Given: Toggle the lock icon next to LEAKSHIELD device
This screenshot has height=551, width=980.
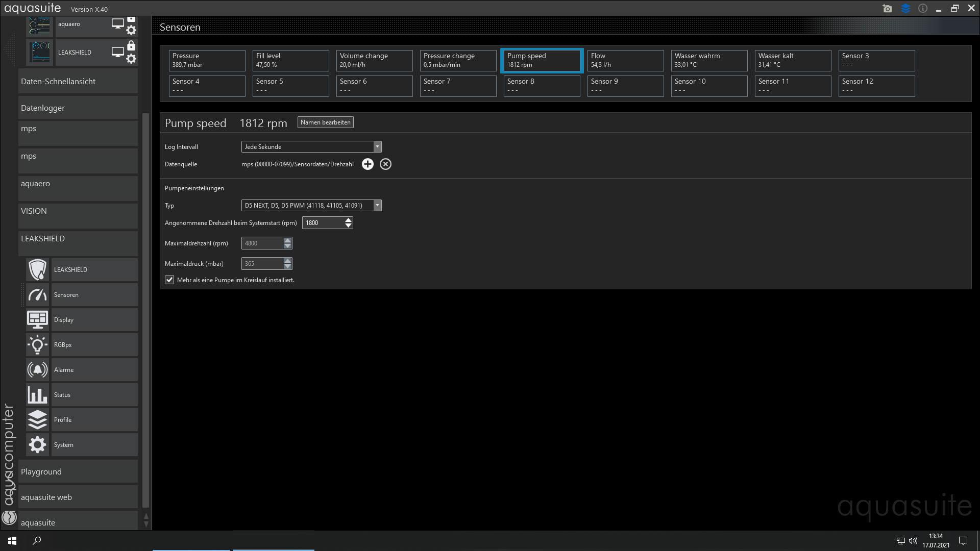Looking at the screenshot, I should [131, 46].
